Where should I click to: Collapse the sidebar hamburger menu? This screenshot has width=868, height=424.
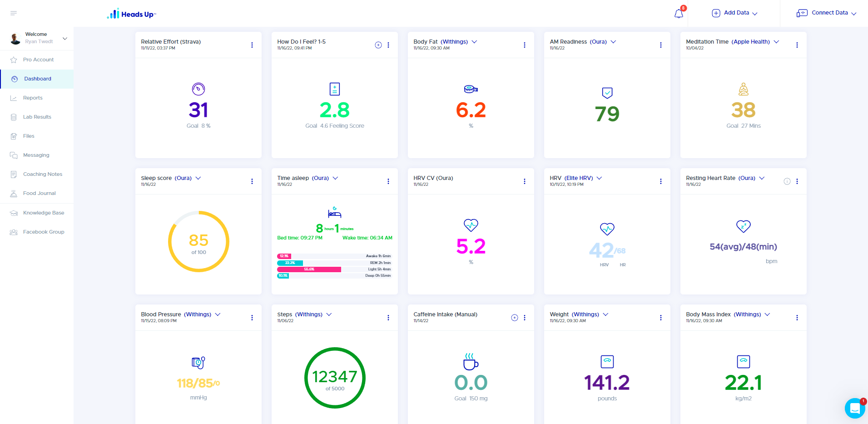coord(14,13)
